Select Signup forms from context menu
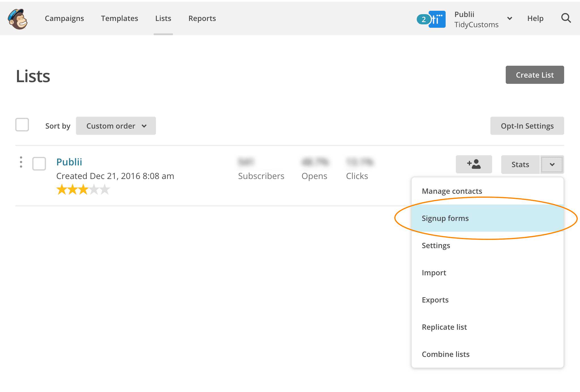Viewport: 580px width, 392px height. pyautogui.click(x=445, y=218)
